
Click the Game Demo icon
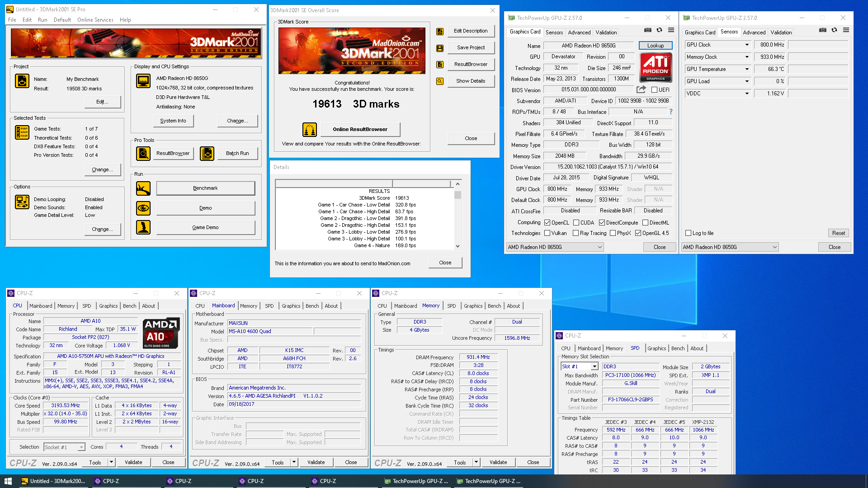pos(143,227)
